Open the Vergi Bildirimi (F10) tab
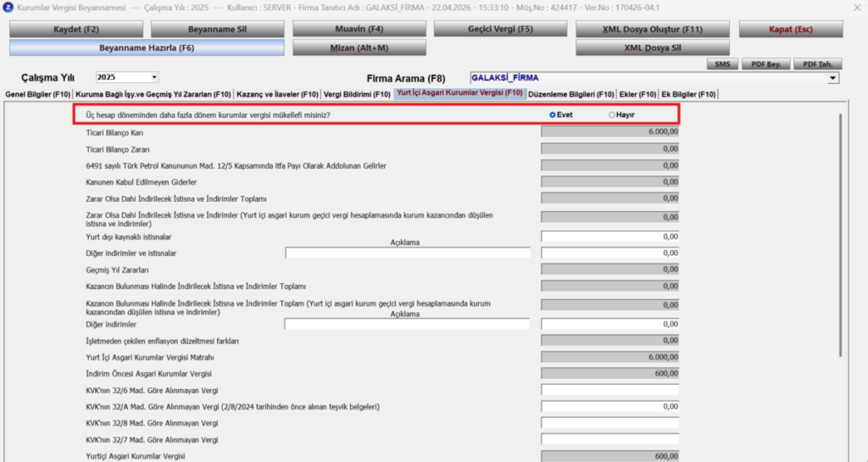Viewport: 868px width, 462px height. tap(357, 95)
